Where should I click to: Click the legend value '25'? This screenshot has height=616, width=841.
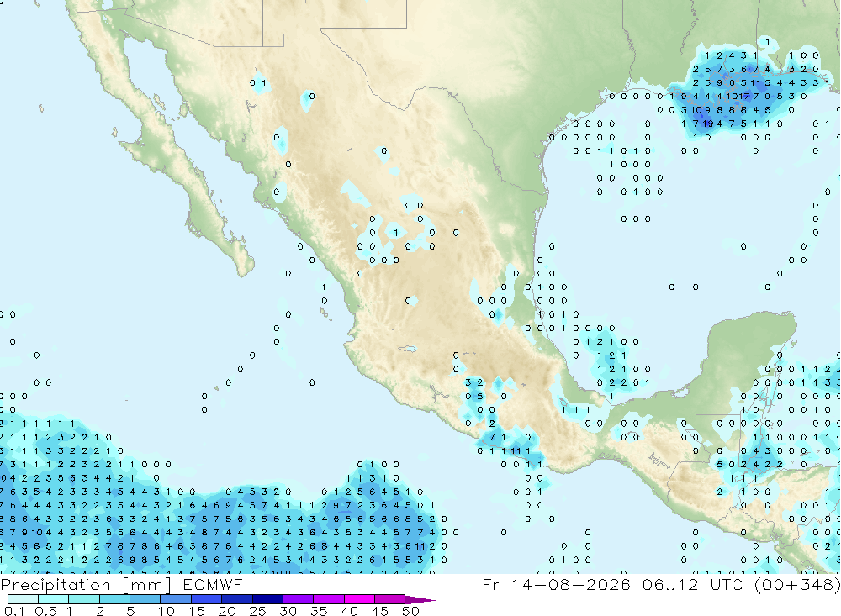pos(258,611)
